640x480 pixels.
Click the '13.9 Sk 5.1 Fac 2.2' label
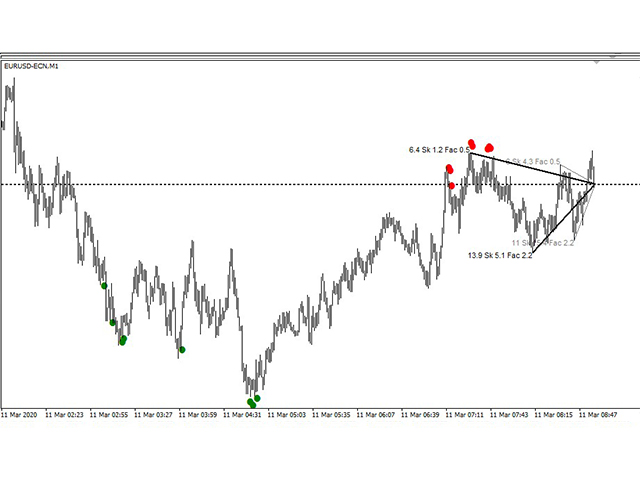pyautogui.click(x=500, y=256)
